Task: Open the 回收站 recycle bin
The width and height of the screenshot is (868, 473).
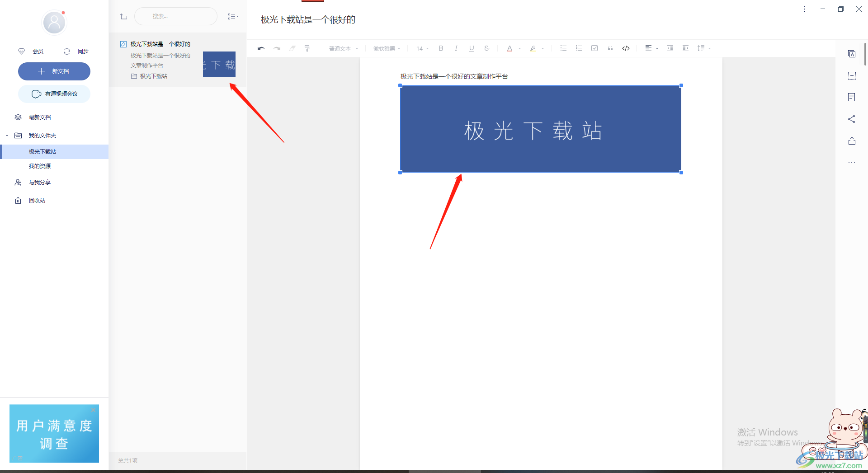Action: [x=37, y=201]
